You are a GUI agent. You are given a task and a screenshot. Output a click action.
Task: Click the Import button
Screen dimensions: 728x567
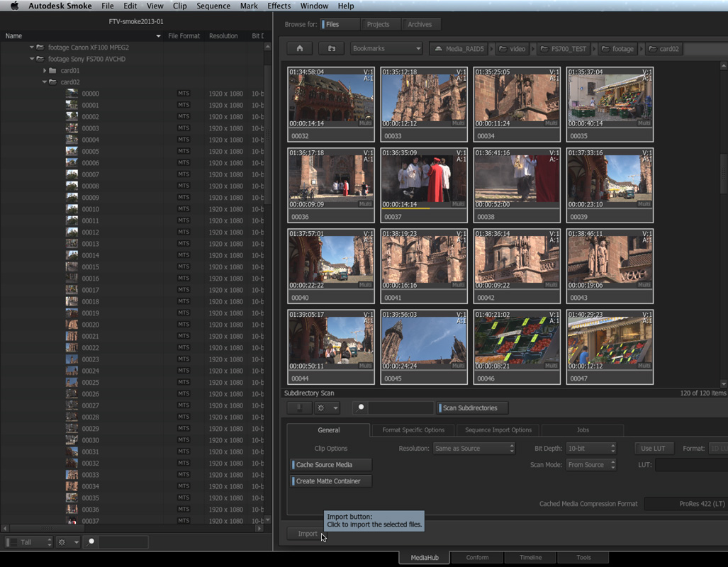(307, 534)
